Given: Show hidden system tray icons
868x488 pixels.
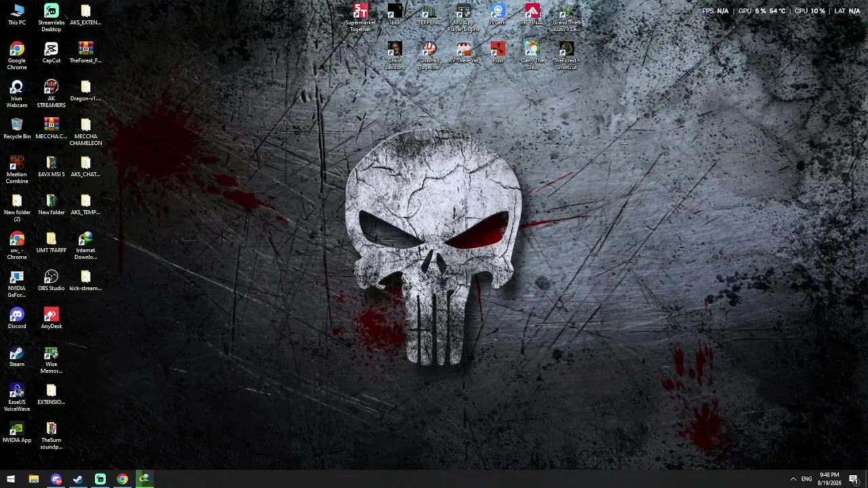Looking at the screenshot, I should click(793, 479).
